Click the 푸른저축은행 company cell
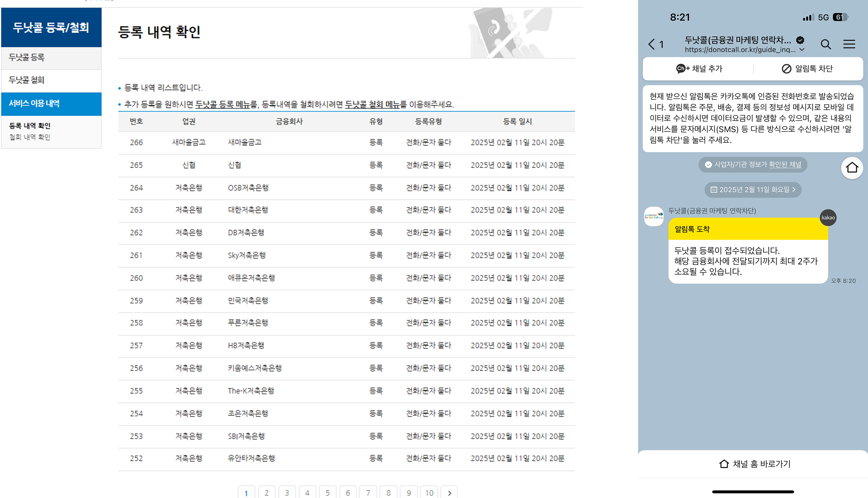The height and width of the screenshot is (498, 868). (x=248, y=323)
